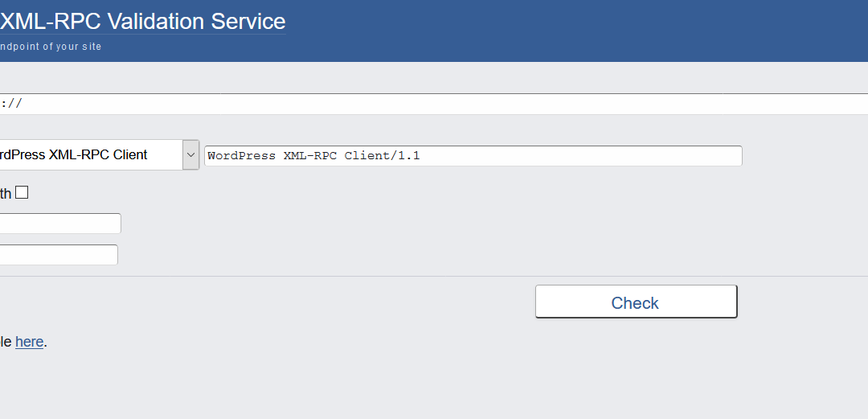Image resolution: width=868 pixels, height=419 pixels.
Task: Click the XML-RPC Validation Service header title
Action: [143, 22]
